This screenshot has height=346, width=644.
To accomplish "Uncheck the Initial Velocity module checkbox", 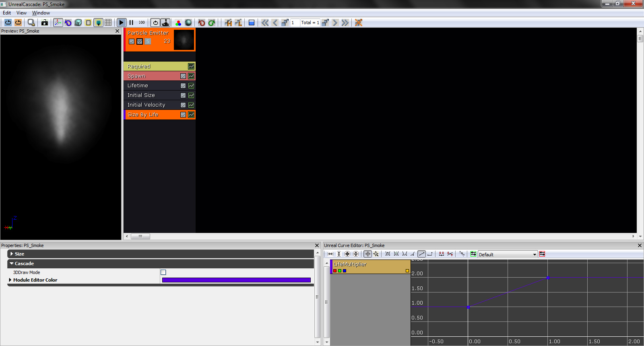I will pos(183,105).
